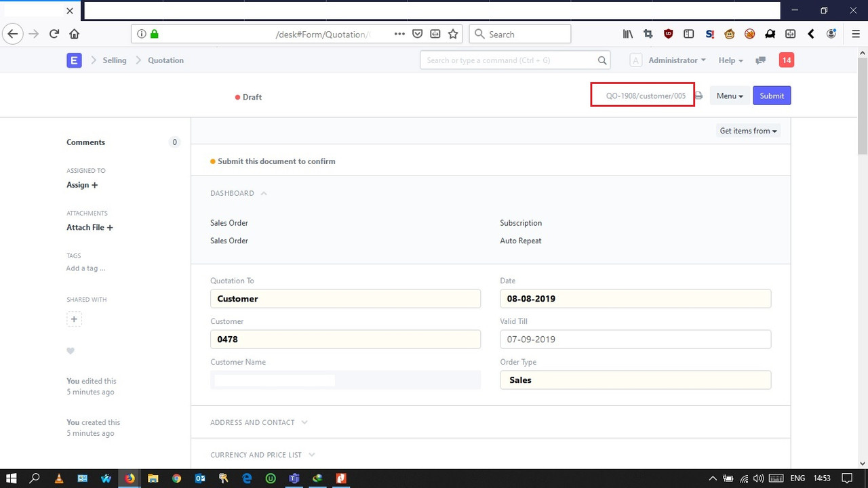The image size is (868, 488).
Task: Go to browser home page icon
Action: 75,34
